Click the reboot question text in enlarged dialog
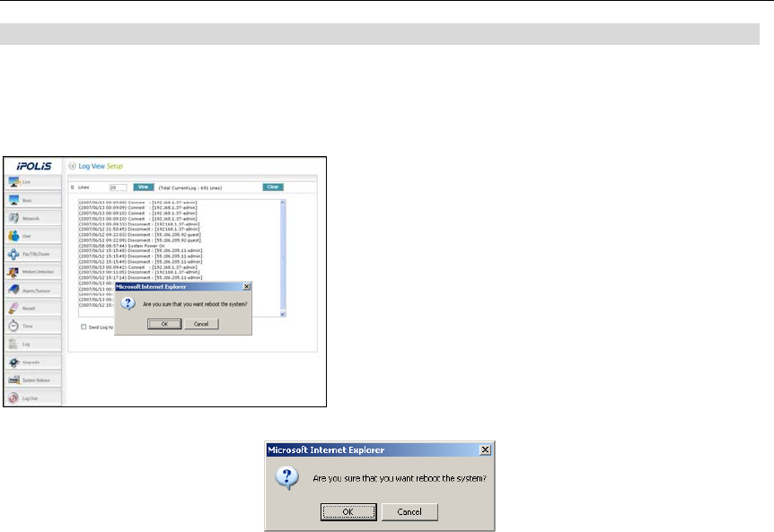 click(400, 478)
